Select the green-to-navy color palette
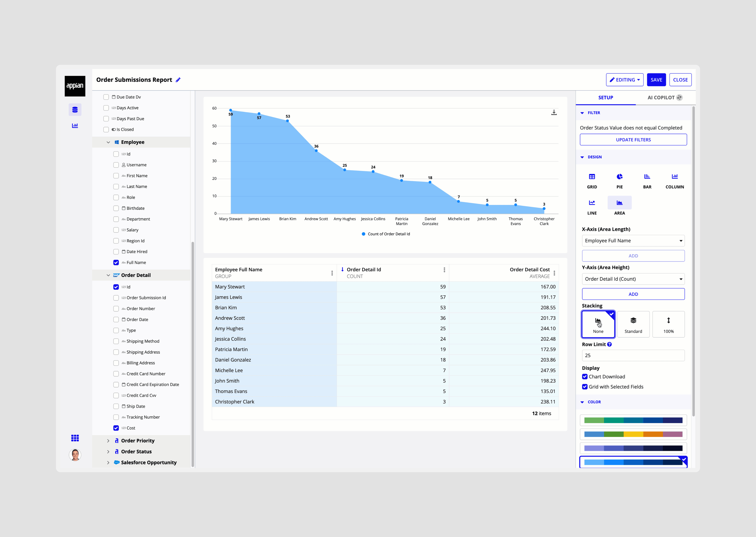 [633, 421]
